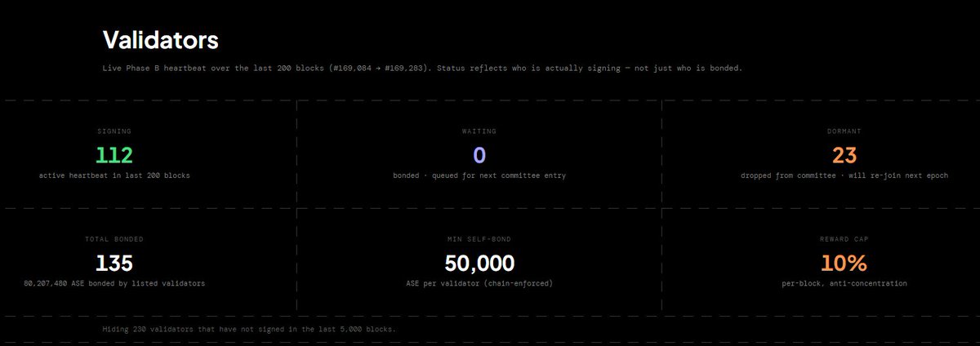The image size is (980, 346).
Task: Select 'bonded · queued for next committee entry' caption
Action: 479,175
